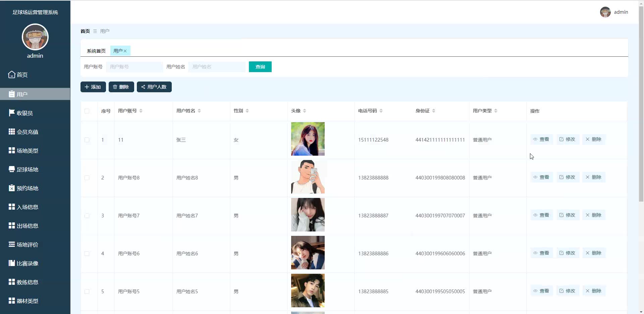Tick the checkbox for row 1 (张三)
The width and height of the screenshot is (644, 314).
(x=87, y=140)
